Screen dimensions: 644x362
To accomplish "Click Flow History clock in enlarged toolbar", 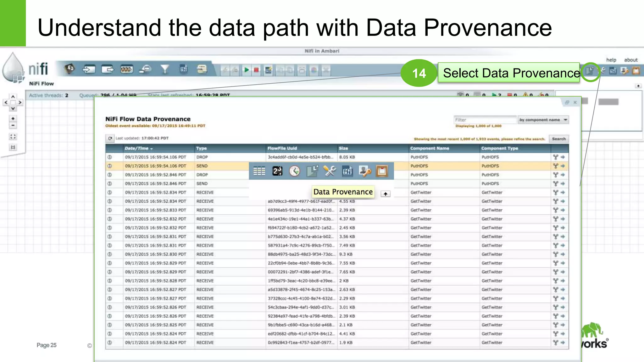I will pos(295,171).
